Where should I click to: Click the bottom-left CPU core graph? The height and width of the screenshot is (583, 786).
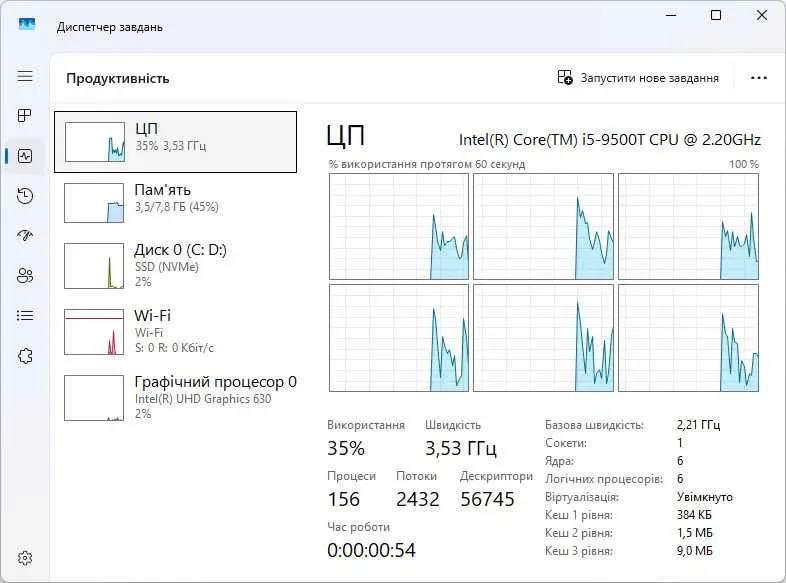tap(399, 338)
